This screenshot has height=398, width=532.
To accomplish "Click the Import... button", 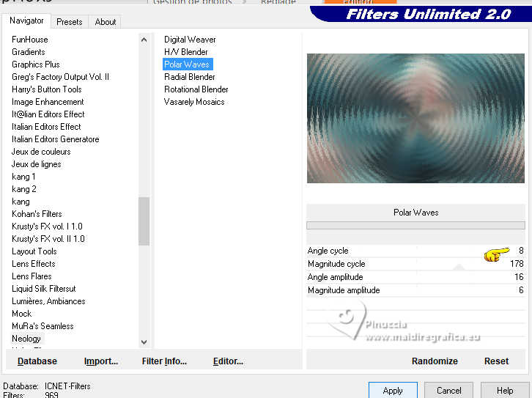I will 101,361.
